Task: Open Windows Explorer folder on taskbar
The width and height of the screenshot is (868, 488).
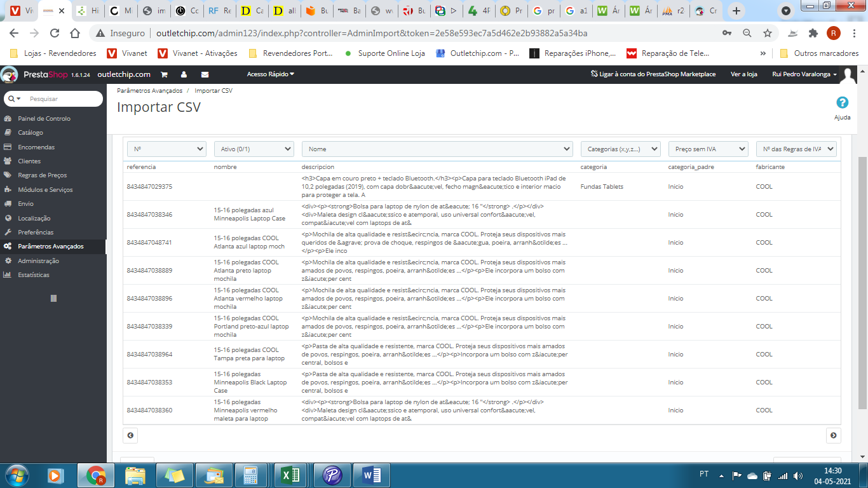Action: click(x=135, y=475)
